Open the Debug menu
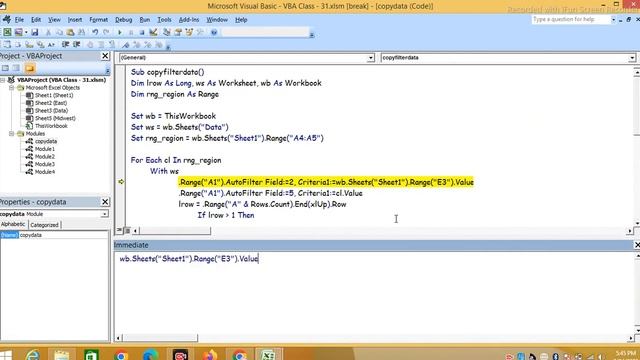Image resolution: width=640 pixels, height=360 pixels. 123,20
